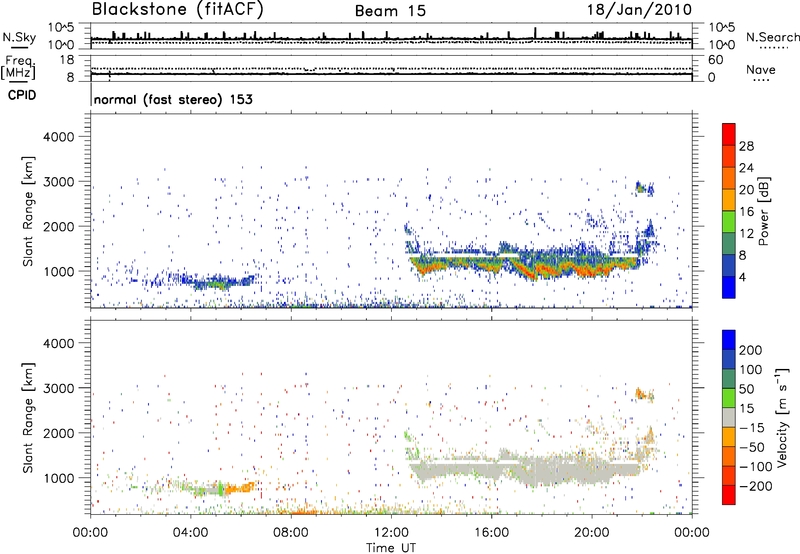Click '1000' on the Power panel range axis

coord(58,271)
